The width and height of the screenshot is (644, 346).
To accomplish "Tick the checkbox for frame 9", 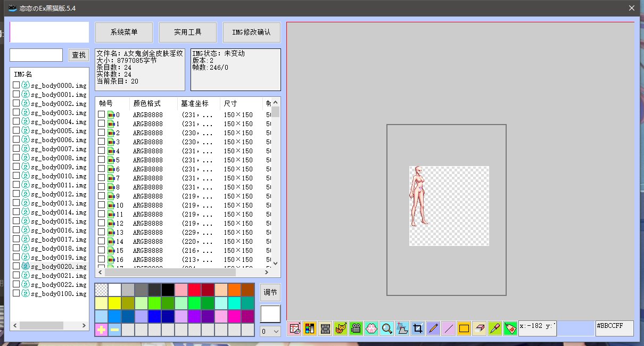I will click(101, 196).
